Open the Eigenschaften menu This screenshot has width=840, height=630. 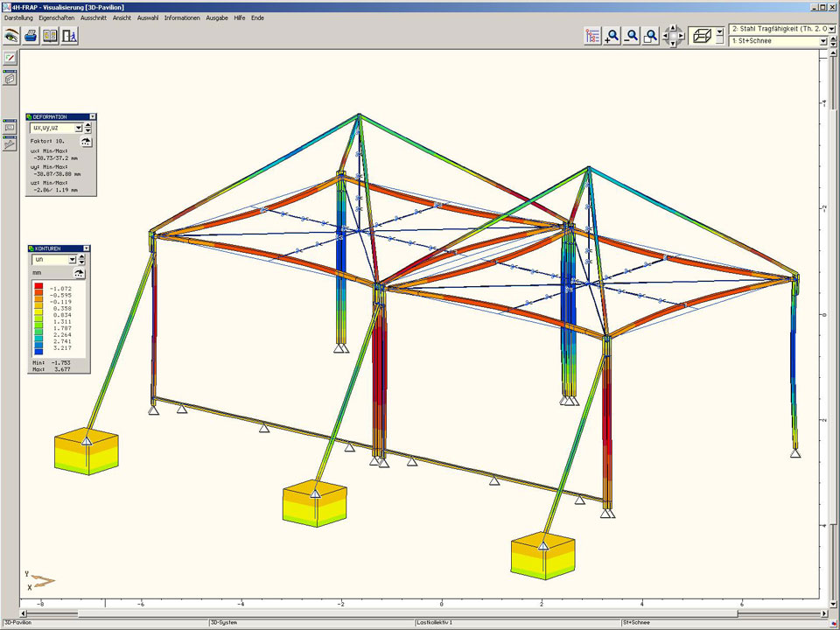point(57,17)
